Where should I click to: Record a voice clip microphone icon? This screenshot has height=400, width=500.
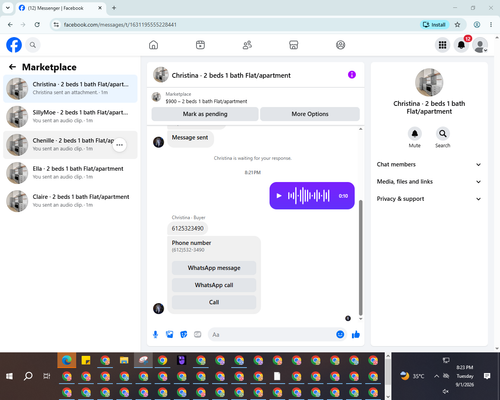[x=155, y=334]
